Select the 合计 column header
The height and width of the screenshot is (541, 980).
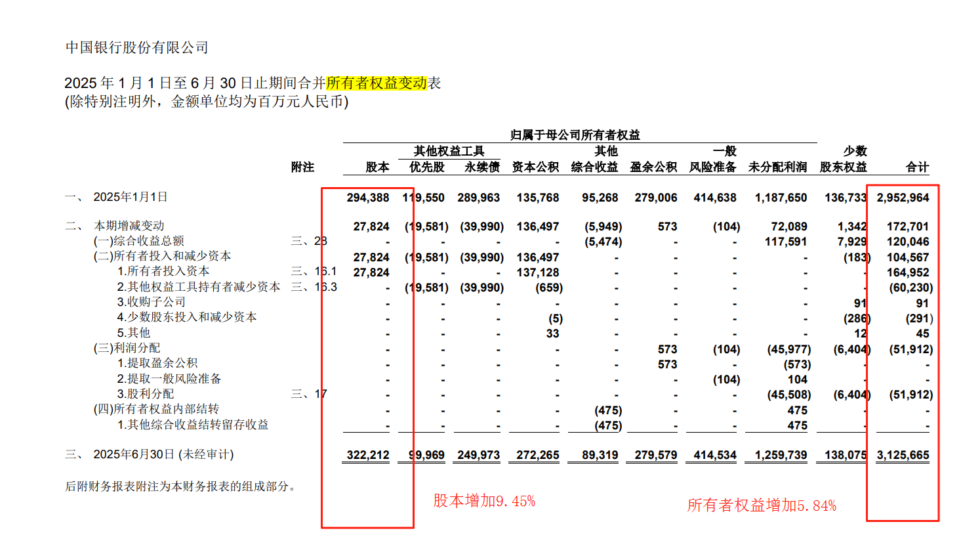coord(917,167)
